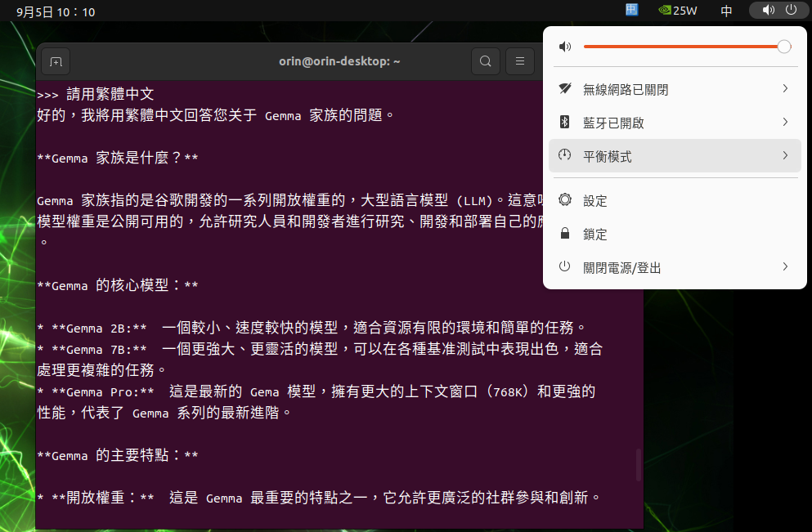Click line starting 模型權重是公開可用的

[290, 221]
